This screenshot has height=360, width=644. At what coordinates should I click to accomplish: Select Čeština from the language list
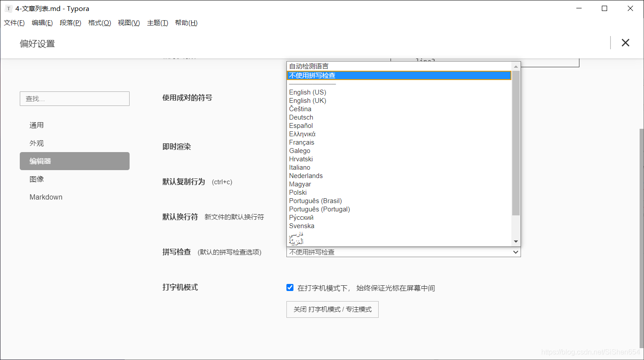(x=399, y=109)
